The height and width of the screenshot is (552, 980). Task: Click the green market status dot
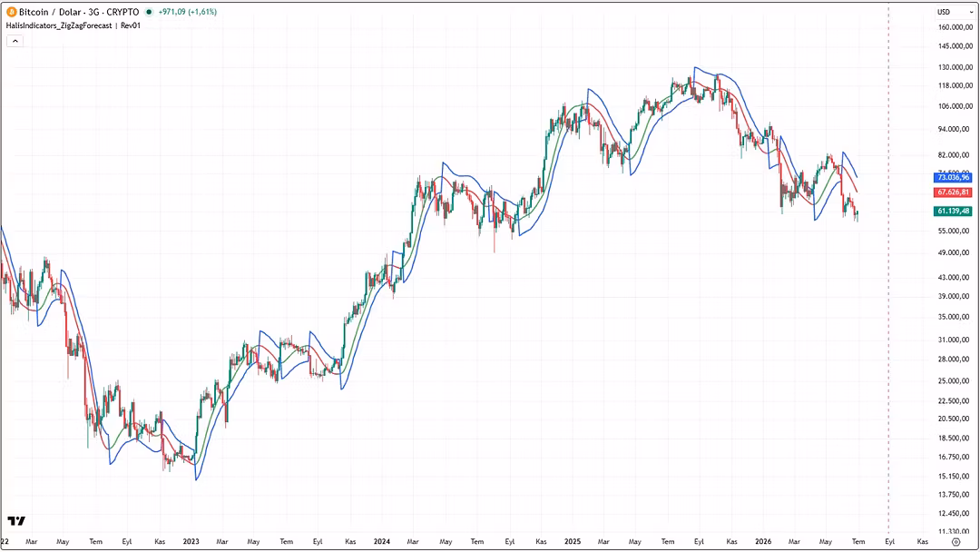coord(149,12)
